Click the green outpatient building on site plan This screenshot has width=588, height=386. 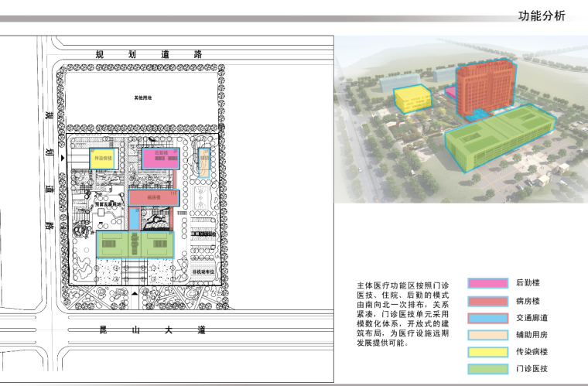click(x=135, y=244)
